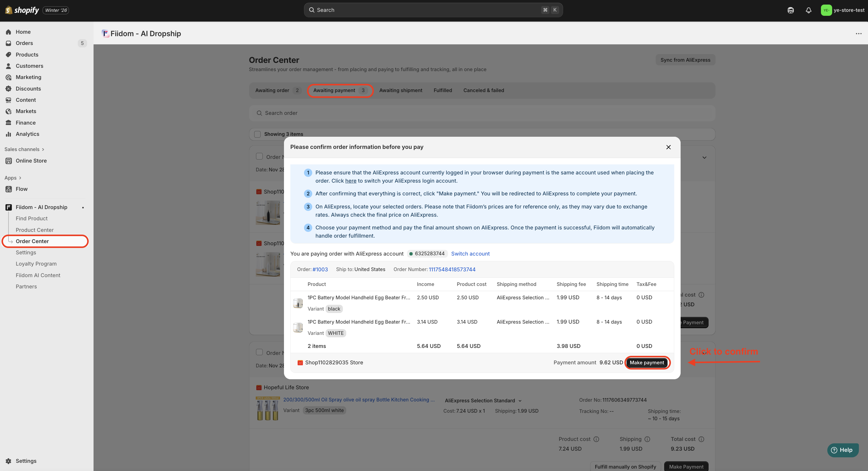Click the Switch account link
The width and height of the screenshot is (868, 471).
(x=470, y=254)
